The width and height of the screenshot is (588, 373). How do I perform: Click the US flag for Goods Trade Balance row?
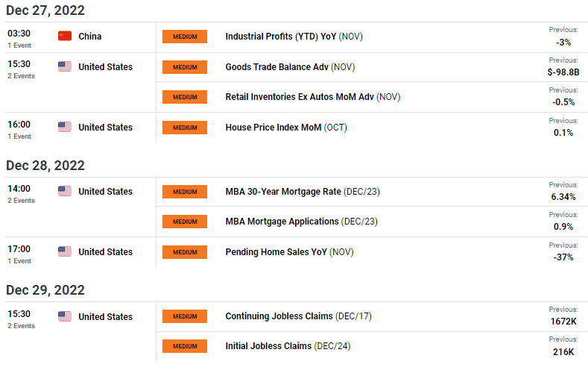coord(65,66)
